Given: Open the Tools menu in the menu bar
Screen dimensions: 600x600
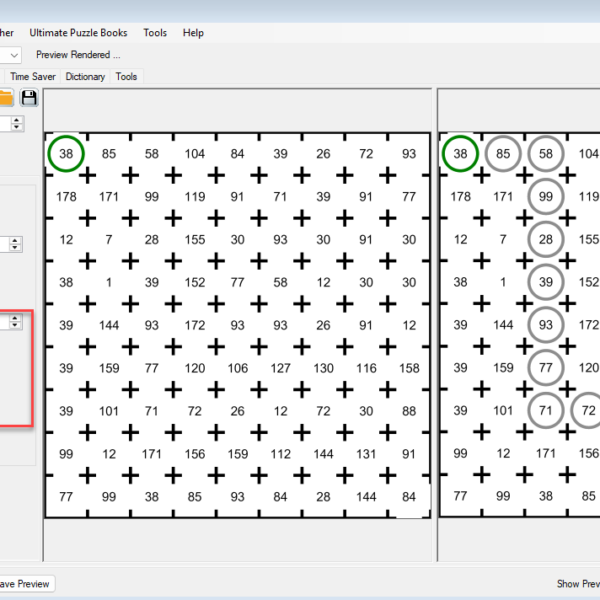Looking at the screenshot, I should [x=155, y=33].
